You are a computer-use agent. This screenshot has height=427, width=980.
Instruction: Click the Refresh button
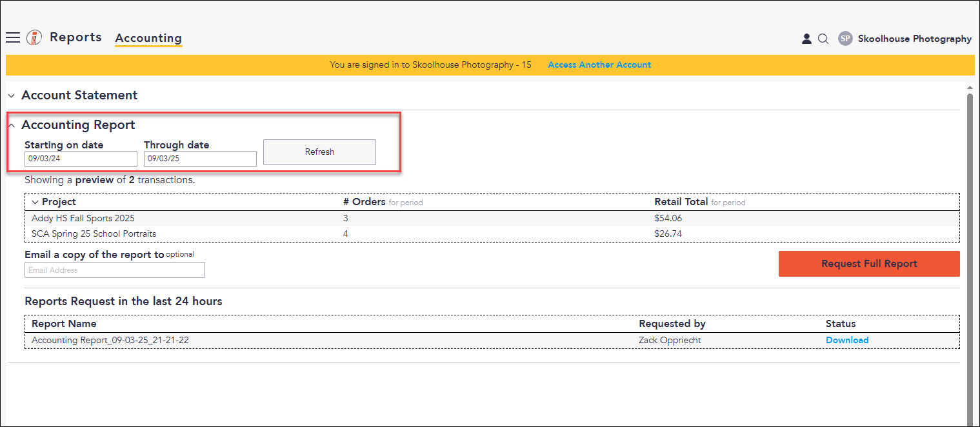pos(319,152)
